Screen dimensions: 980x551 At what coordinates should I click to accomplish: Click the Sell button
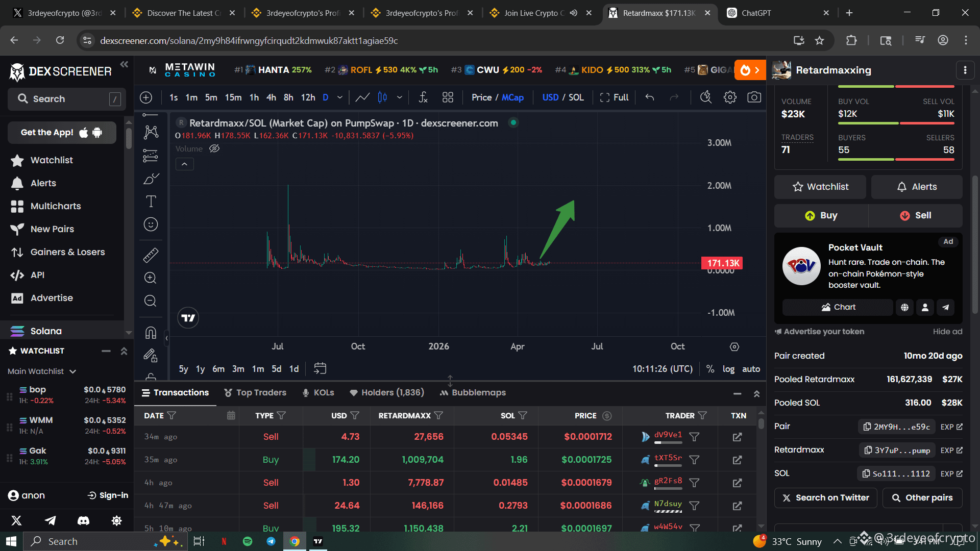coord(916,216)
